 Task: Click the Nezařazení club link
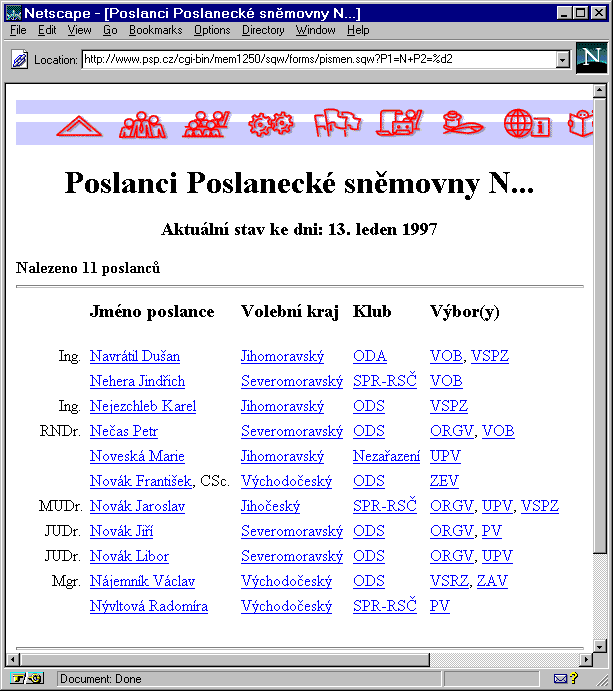click(386, 456)
